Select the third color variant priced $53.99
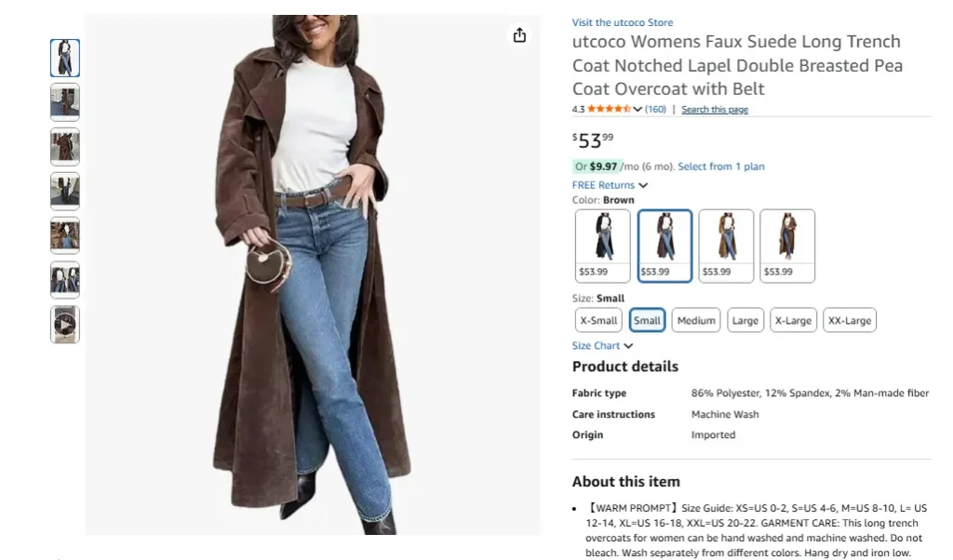Screen dimensions: 953x560 725,244
